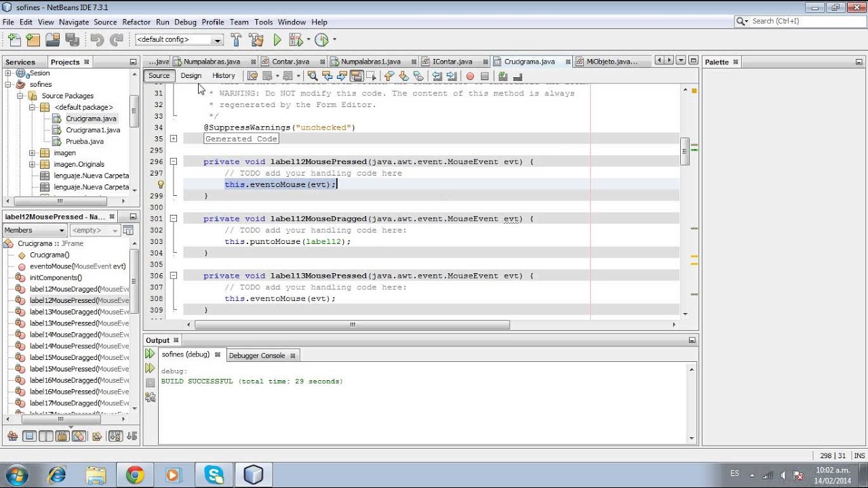Click the New Project toolbar icon

click(33, 40)
